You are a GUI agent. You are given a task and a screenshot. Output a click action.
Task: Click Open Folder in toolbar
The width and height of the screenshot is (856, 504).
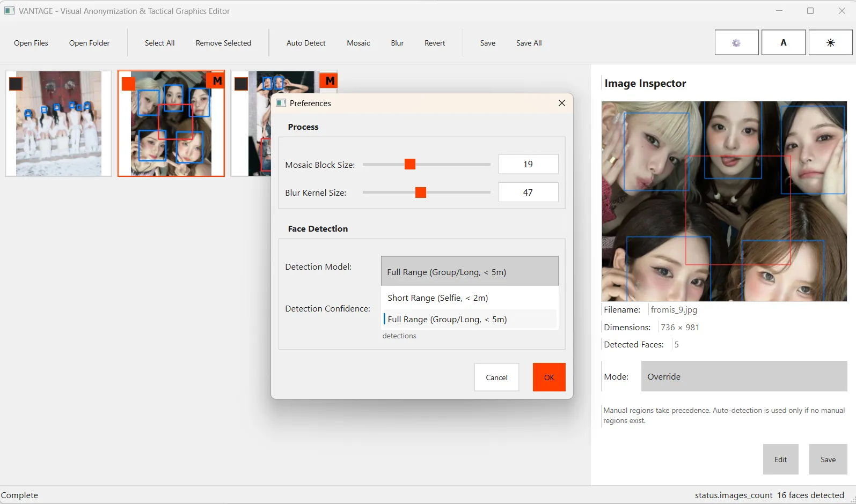pos(89,43)
